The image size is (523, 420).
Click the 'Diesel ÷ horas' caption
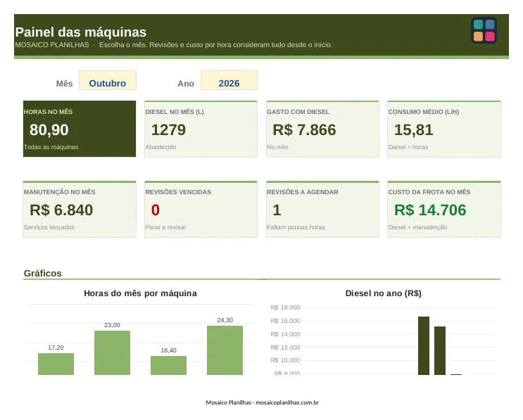pos(408,147)
